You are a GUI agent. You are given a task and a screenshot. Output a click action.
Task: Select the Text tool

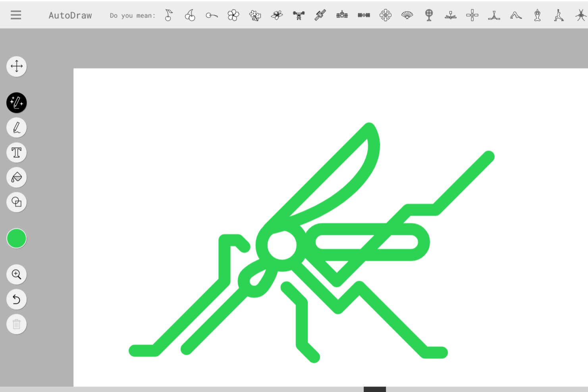[x=16, y=152]
